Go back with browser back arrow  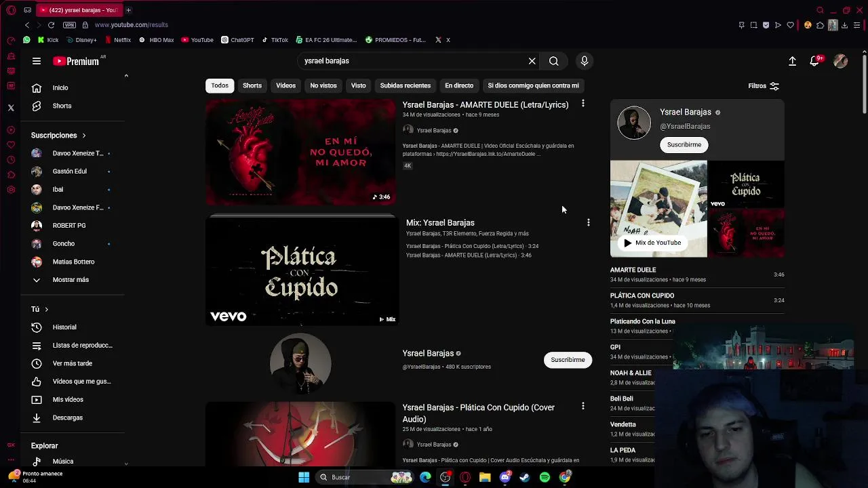coord(27,25)
